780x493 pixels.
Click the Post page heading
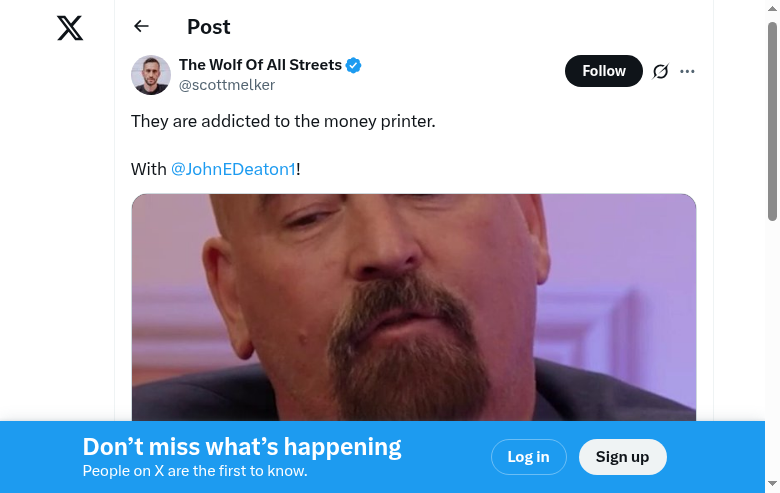point(208,27)
